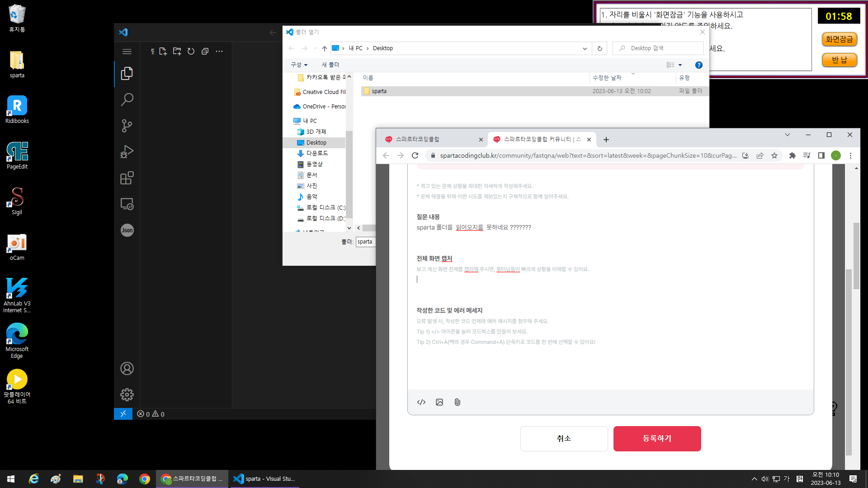Open Source Control view in VS Code
The image size is (868, 488).
[127, 126]
